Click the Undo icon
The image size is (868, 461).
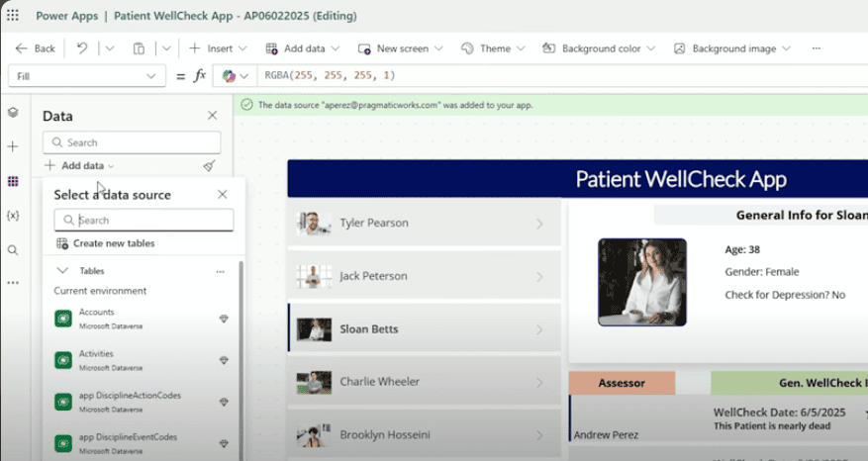coord(82,48)
